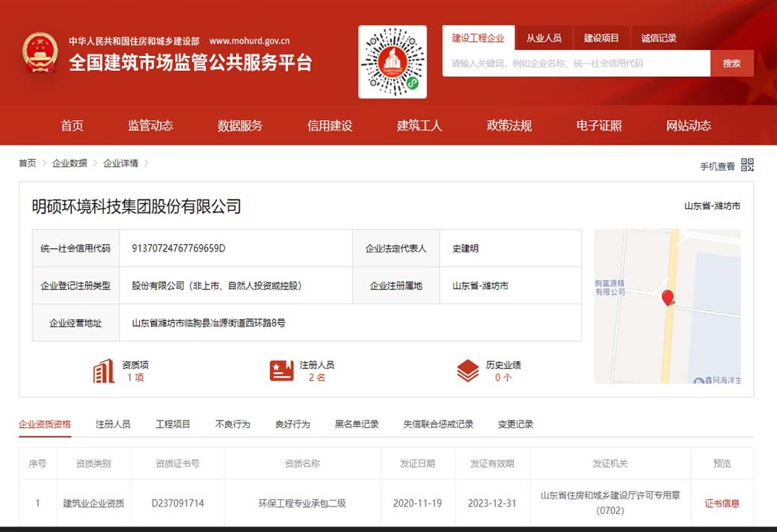The height and width of the screenshot is (532, 777).
Task: Open the 政策法规 navigation menu
Action: point(509,126)
